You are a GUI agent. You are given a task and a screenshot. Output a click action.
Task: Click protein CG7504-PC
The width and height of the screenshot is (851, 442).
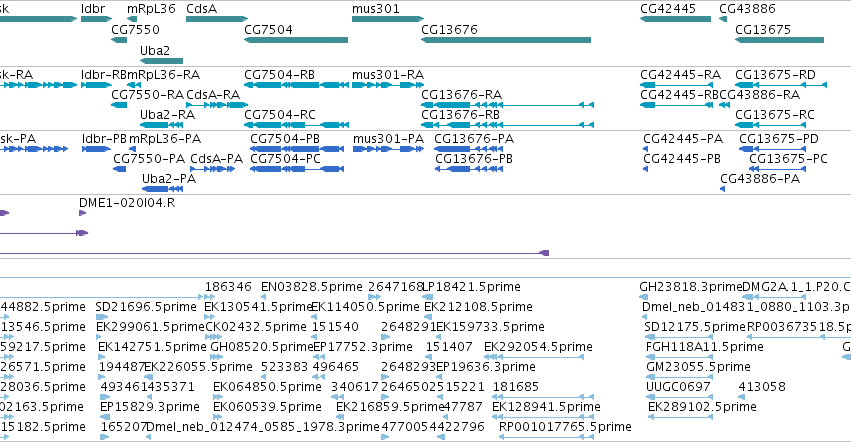pos(297,169)
